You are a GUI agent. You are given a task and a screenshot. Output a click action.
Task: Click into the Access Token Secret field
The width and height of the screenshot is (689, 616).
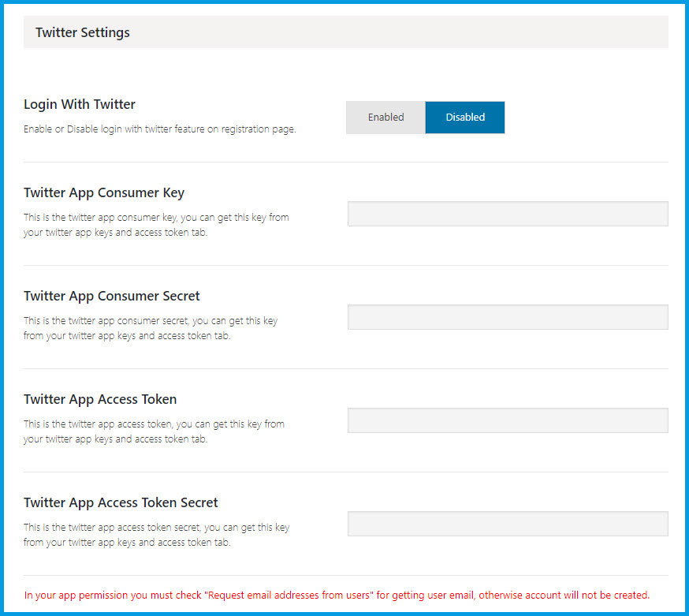[508, 524]
